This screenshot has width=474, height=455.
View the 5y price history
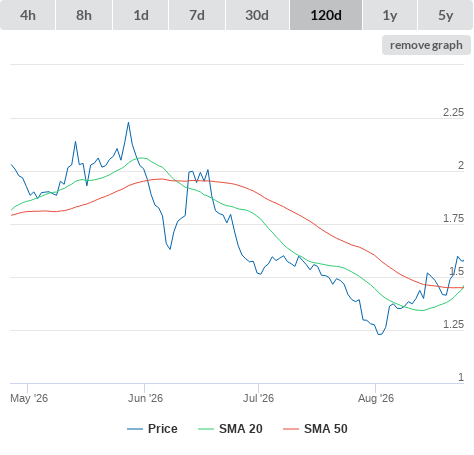pos(445,15)
